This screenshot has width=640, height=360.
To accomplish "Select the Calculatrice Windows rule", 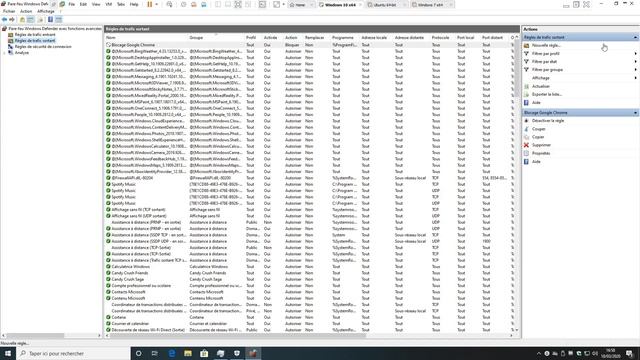I will 309,267.
